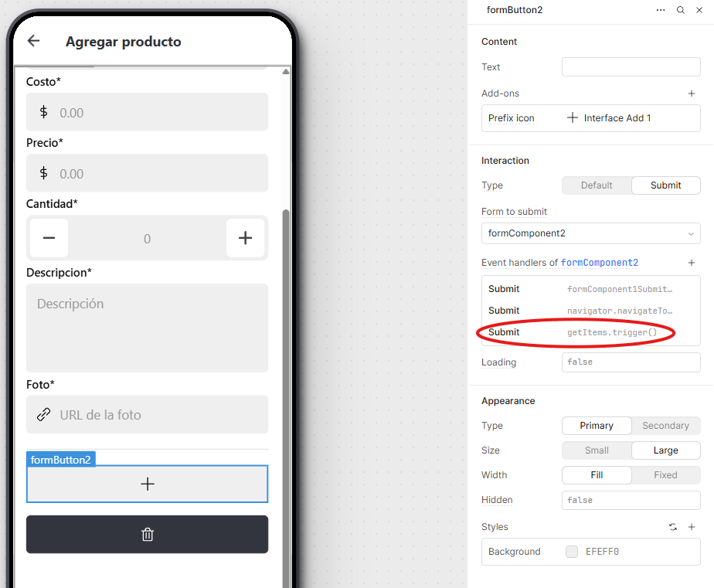The width and height of the screenshot is (714, 588).
Task: Open the Form to submit dropdown
Action: 590,233
